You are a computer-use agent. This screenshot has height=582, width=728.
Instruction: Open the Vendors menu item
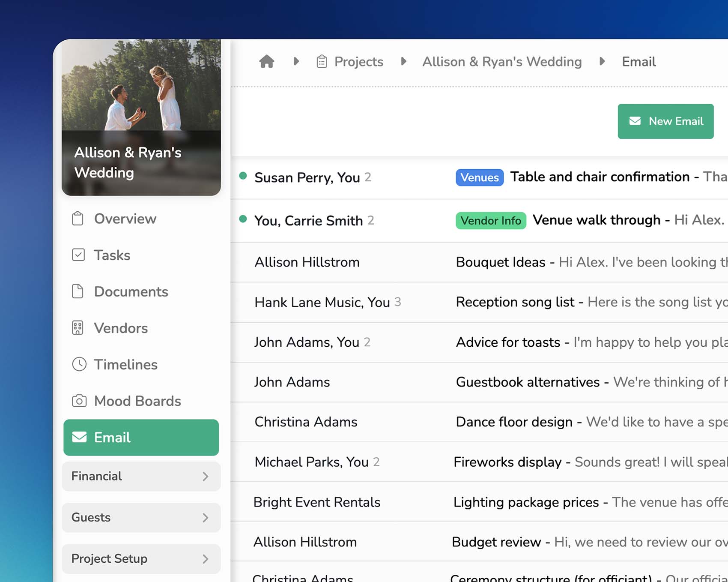[141, 328]
